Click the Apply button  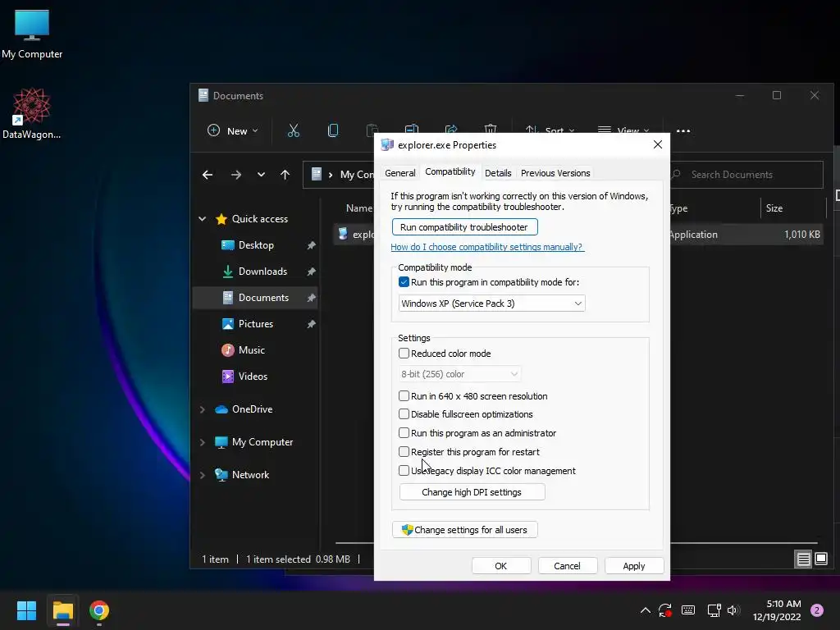634,566
